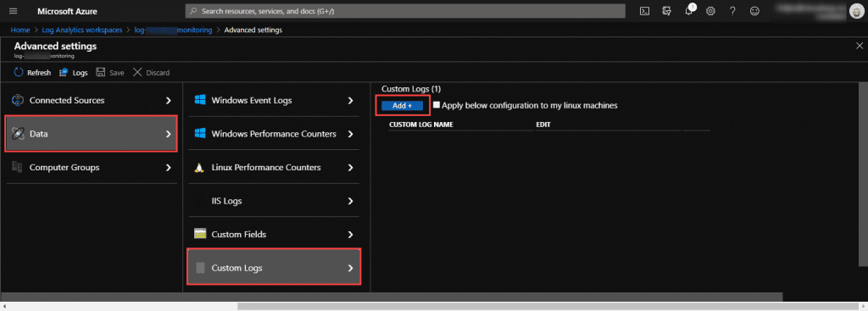Open Cloud Shell from the top bar
Viewport: 868px width, 311px height.
click(644, 11)
